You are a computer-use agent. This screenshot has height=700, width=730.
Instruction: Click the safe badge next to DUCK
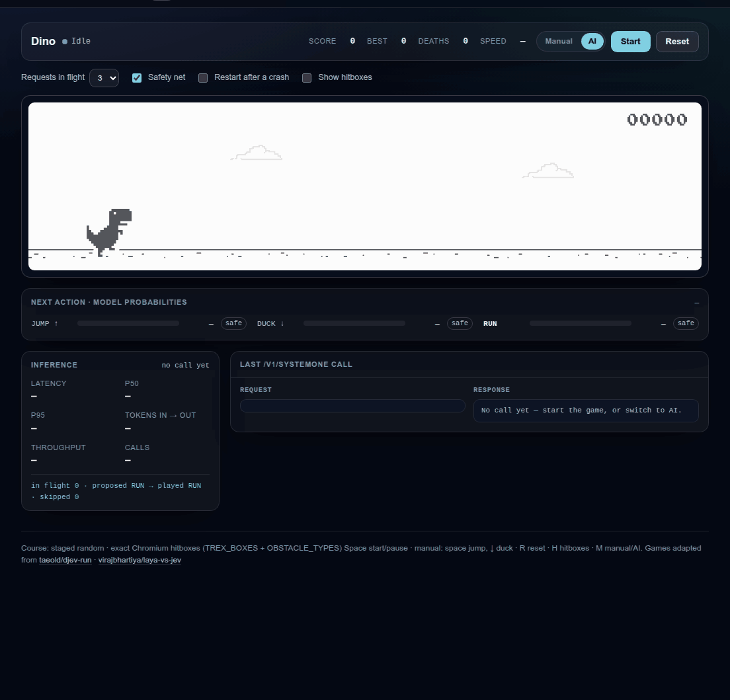(460, 323)
